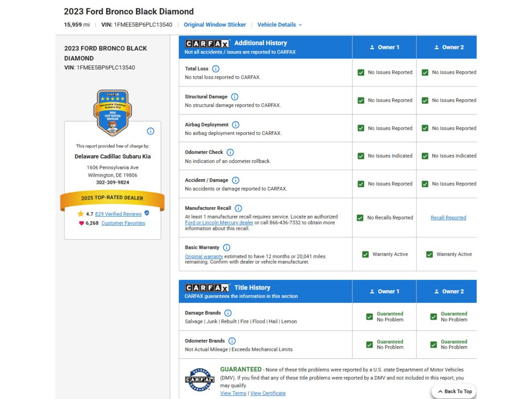
Task: Click the gold star rating icon
Action: point(81,214)
